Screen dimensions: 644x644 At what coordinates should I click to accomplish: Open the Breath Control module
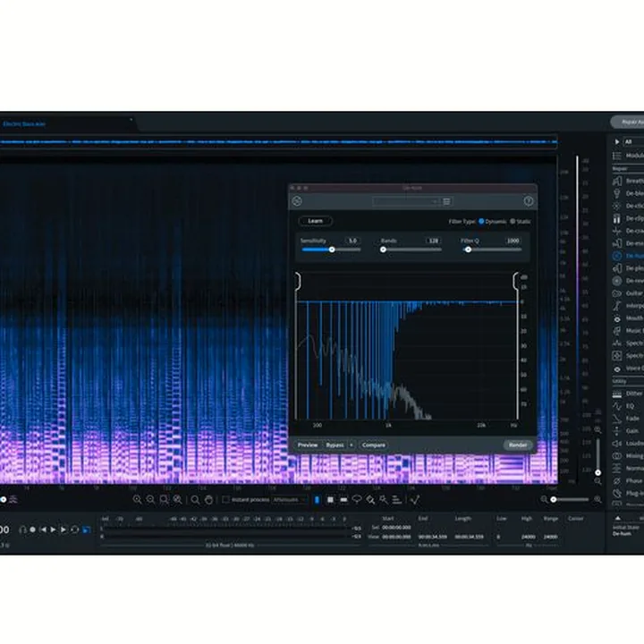coord(628,181)
